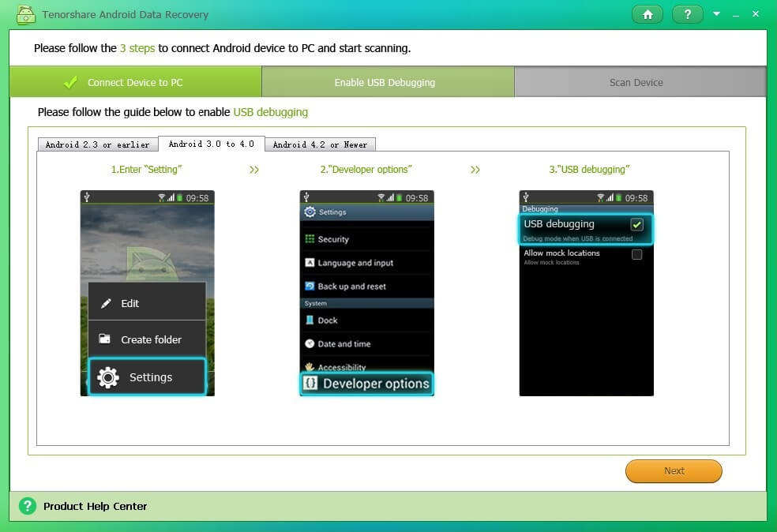Click the Accessibility hand icon
Image resolution: width=777 pixels, height=532 pixels.
click(x=310, y=366)
